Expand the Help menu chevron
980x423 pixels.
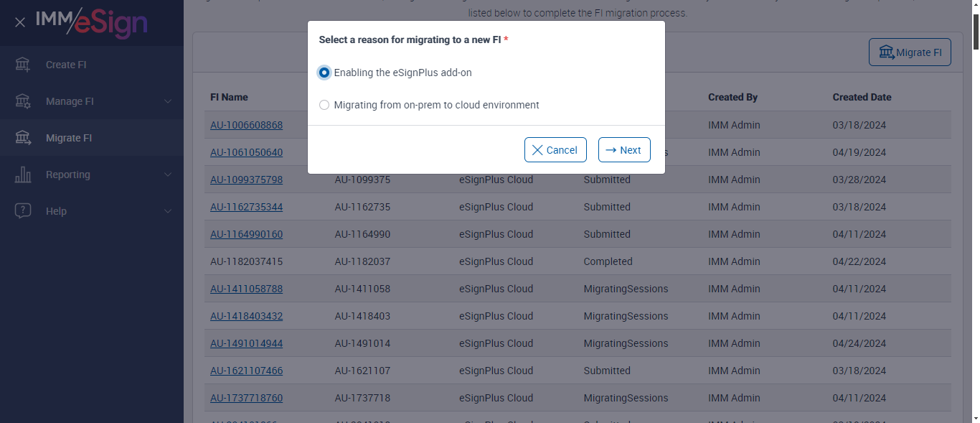[x=168, y=211]
